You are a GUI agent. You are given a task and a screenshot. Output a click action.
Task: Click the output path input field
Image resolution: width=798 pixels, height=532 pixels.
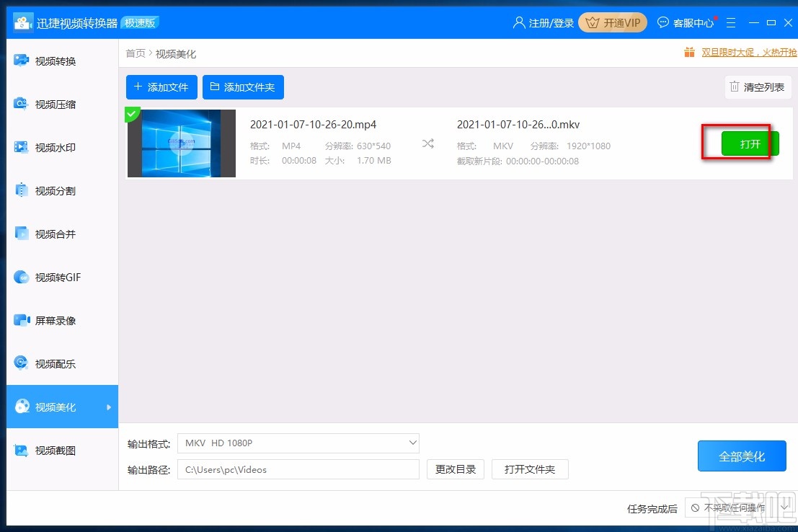coord(298,469)
